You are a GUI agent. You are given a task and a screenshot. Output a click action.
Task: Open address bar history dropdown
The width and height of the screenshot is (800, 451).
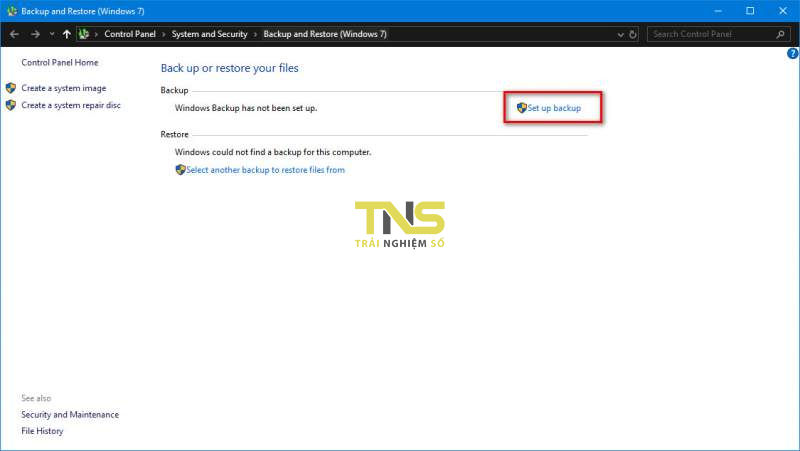coord(620,35)
